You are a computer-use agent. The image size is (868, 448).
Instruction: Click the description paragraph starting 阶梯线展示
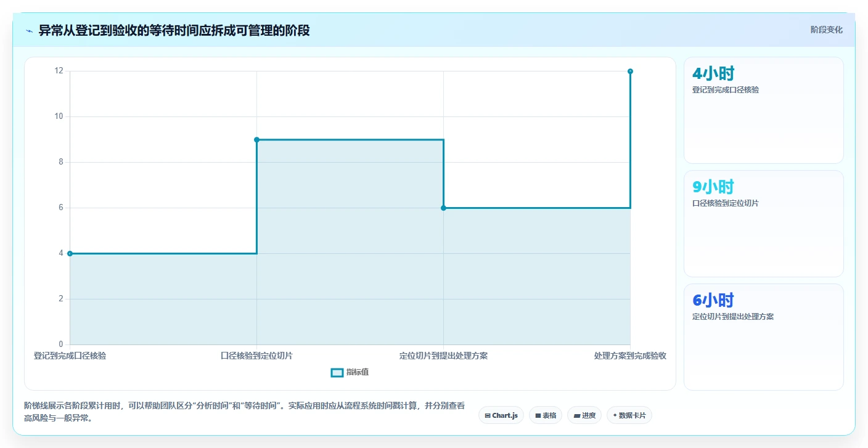coord(244,412)
